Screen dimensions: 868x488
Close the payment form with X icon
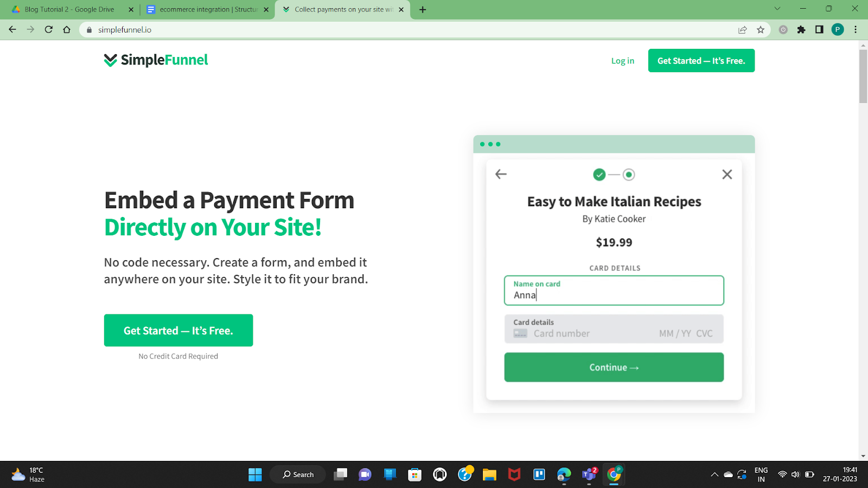727,174
